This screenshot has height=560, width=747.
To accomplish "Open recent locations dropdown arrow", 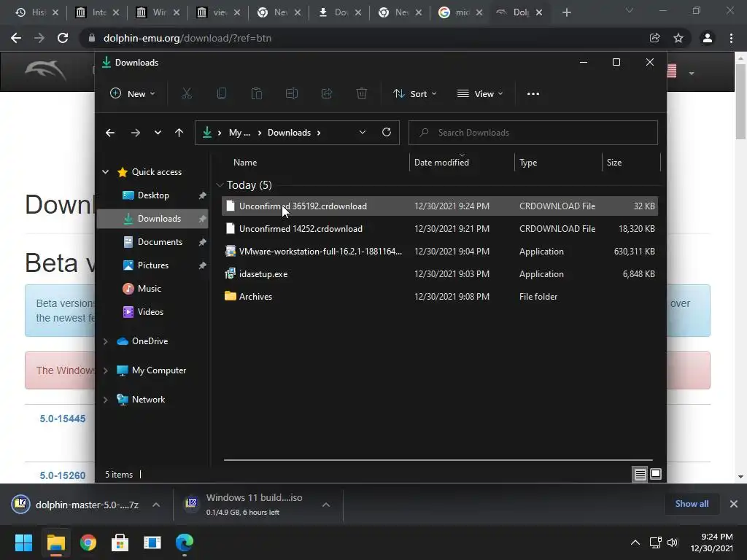I will [x=158, y=133].
